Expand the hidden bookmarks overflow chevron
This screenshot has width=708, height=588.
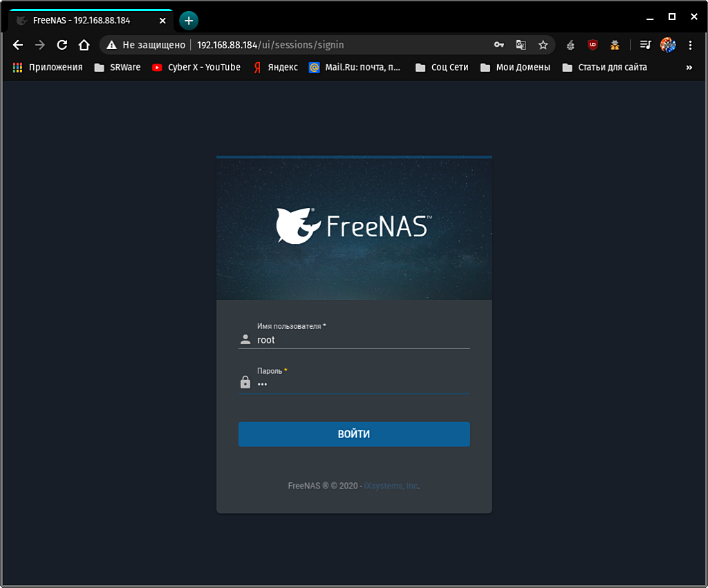(x=689, y=67)
